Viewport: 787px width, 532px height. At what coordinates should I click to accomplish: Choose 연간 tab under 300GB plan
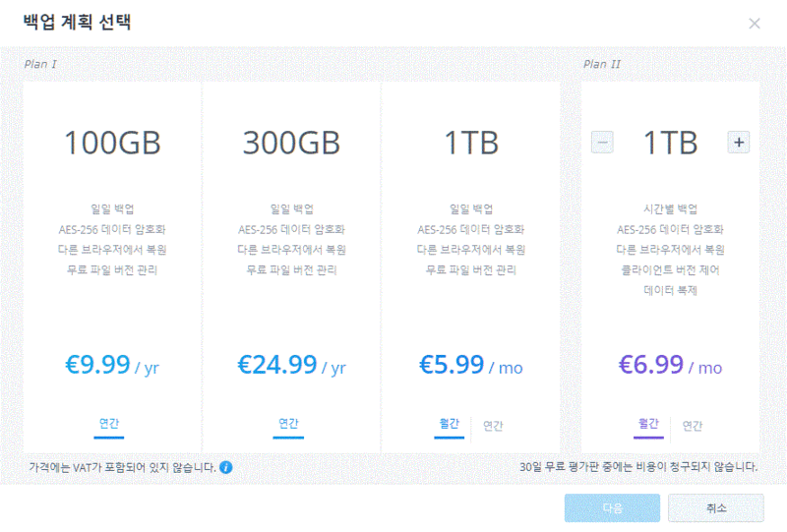pyautogui.click(x=288, y=425)
